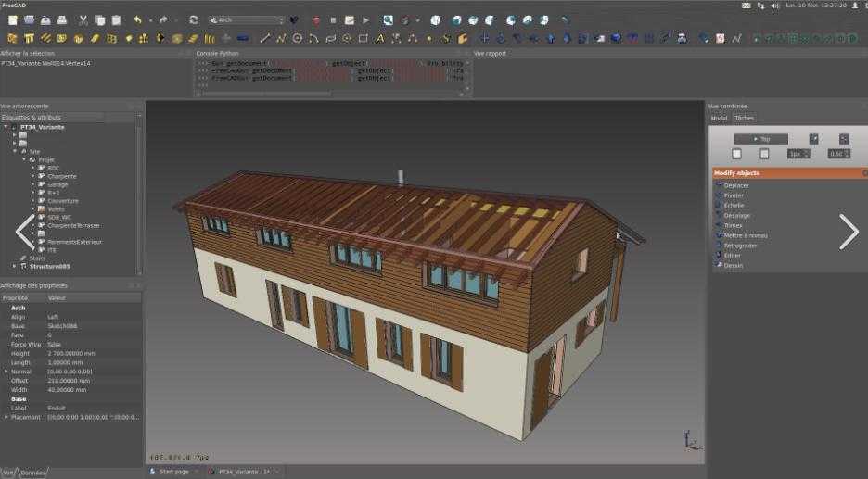Switch to the isometric view cube icon
This screenshot has width=868, height=479.
[435, 20]
